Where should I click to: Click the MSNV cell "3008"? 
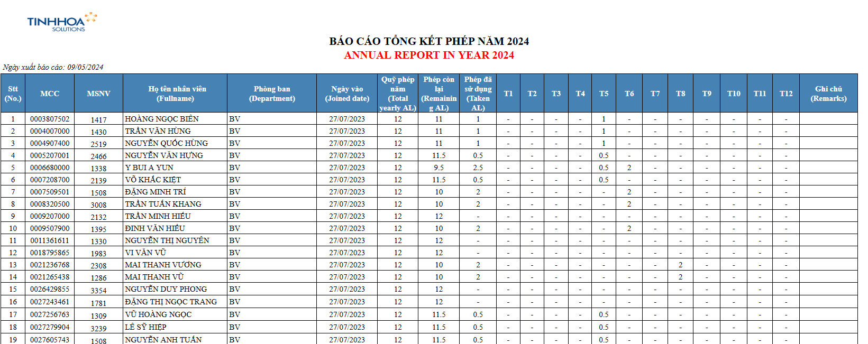pyautogui.click(x=98, y=204)
